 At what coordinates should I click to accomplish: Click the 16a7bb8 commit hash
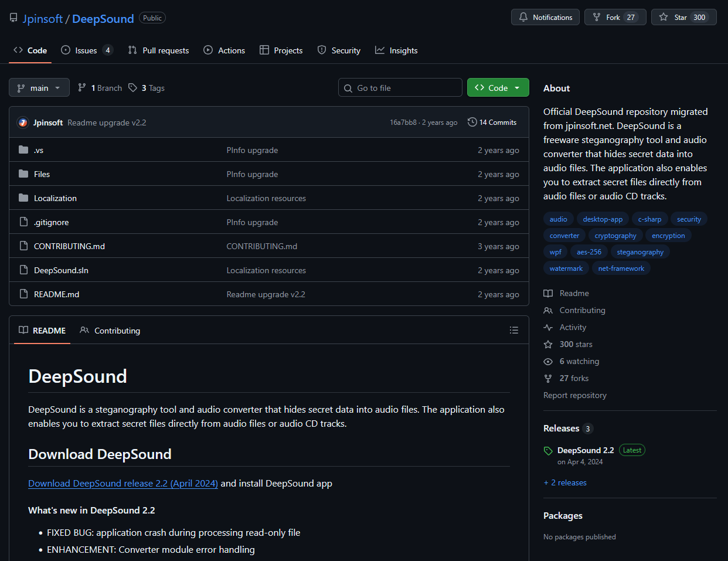pyautogui.click(x=403, y=122)
